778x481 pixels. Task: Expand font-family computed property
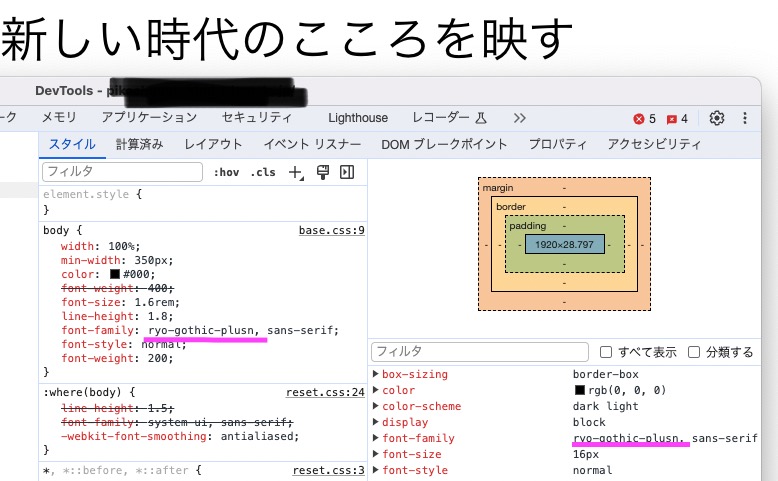pyautogui.click(x=376, y=438)
